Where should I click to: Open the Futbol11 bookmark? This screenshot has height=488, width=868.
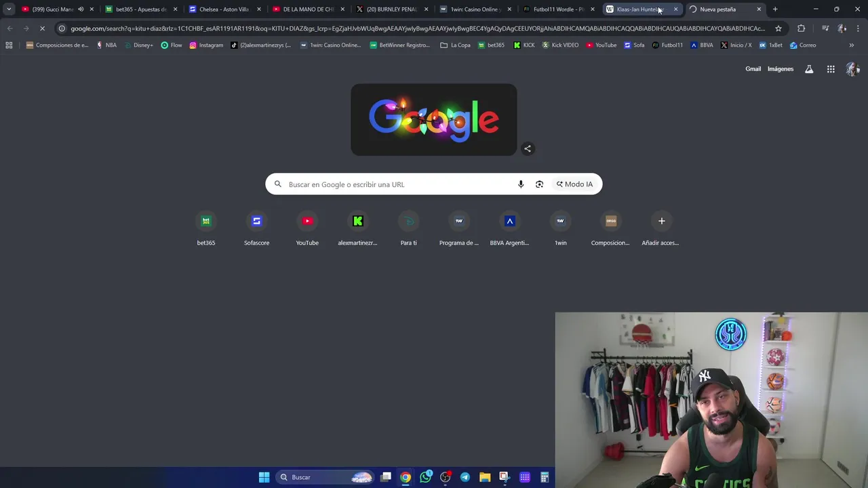pyautogui.click(x=667, y=45)
